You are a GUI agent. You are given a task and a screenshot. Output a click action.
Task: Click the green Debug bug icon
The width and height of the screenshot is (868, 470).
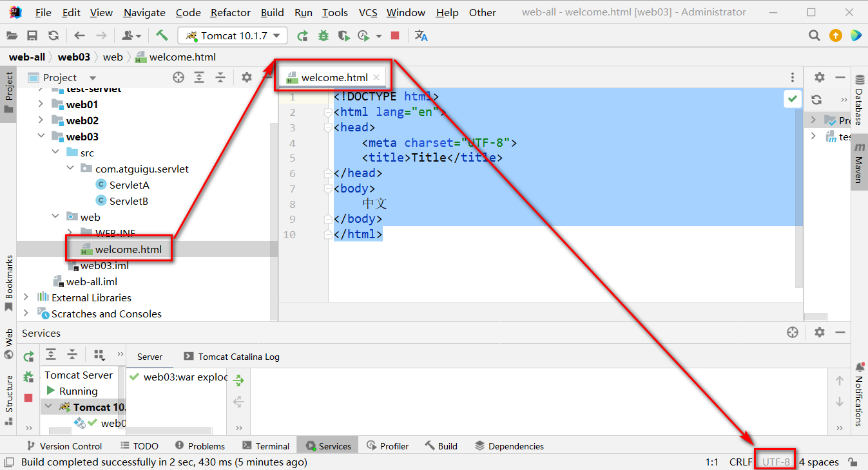click(323, 36)
